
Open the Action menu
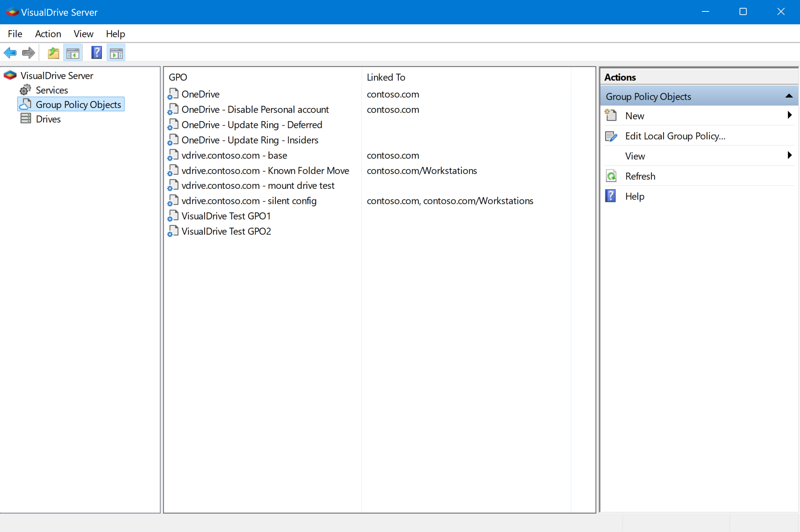tap(48, 34)
